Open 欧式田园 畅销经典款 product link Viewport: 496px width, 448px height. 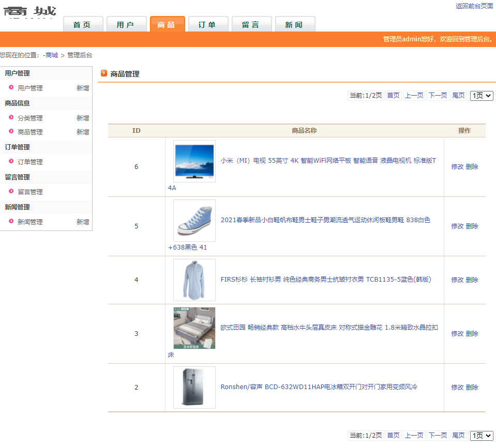(x=329, y=327)
